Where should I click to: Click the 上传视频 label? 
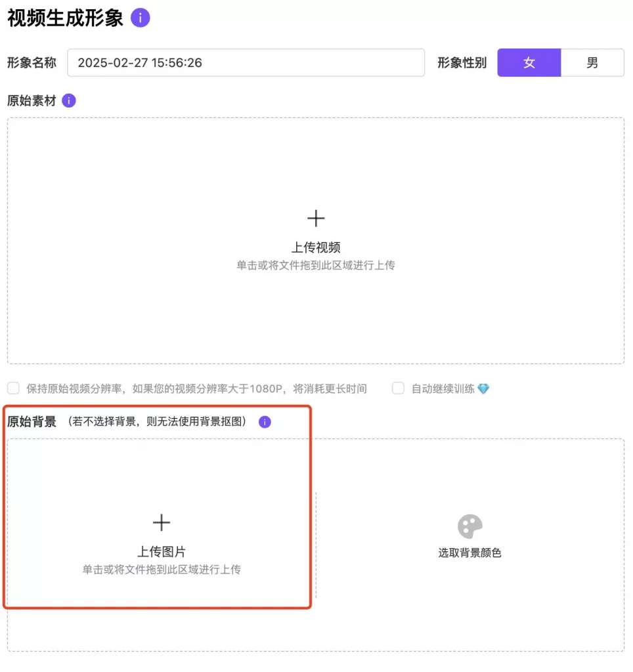(x=316, y=247)
